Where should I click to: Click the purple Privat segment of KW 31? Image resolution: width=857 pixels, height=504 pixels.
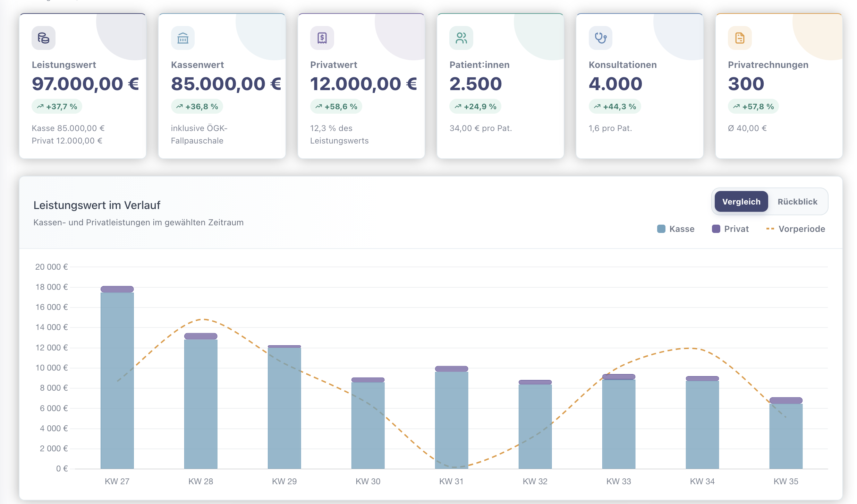click(x=452, y=369)
